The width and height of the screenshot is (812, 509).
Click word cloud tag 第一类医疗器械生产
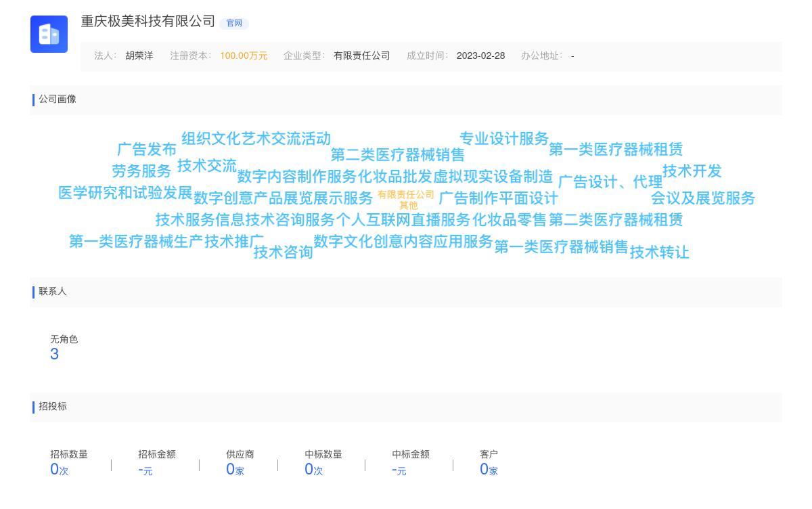(x=136, y=242)
